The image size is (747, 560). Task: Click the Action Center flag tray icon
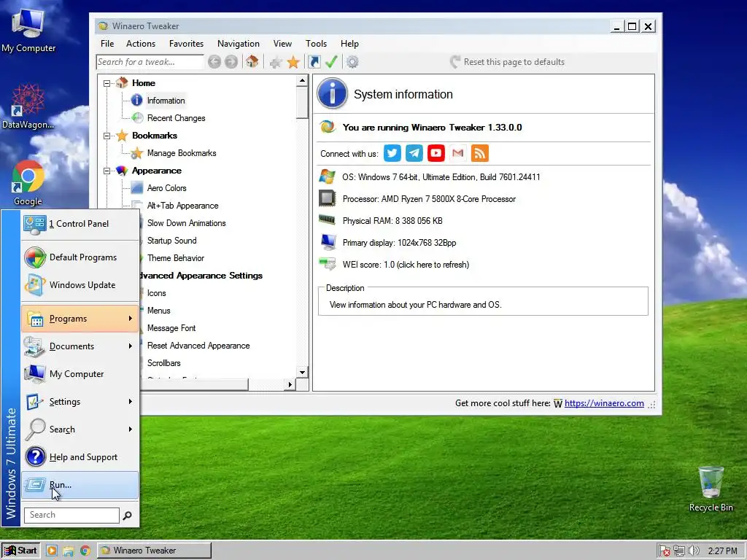click(665, 551)
